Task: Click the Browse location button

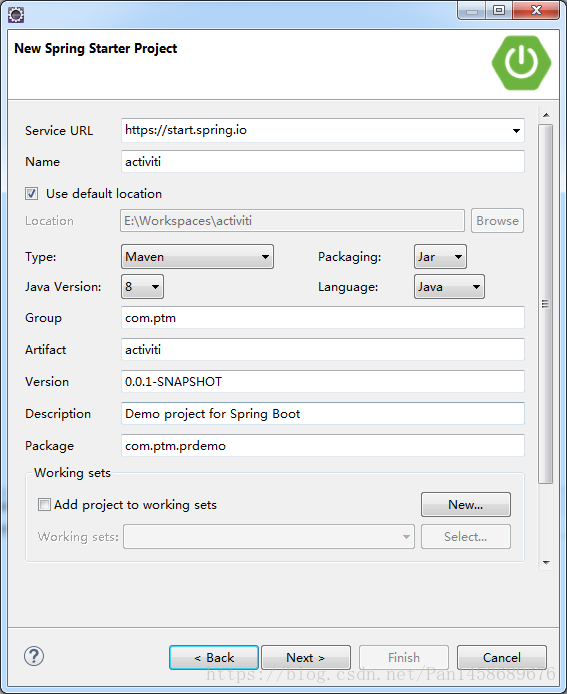Action: click(x=498, y=220)
